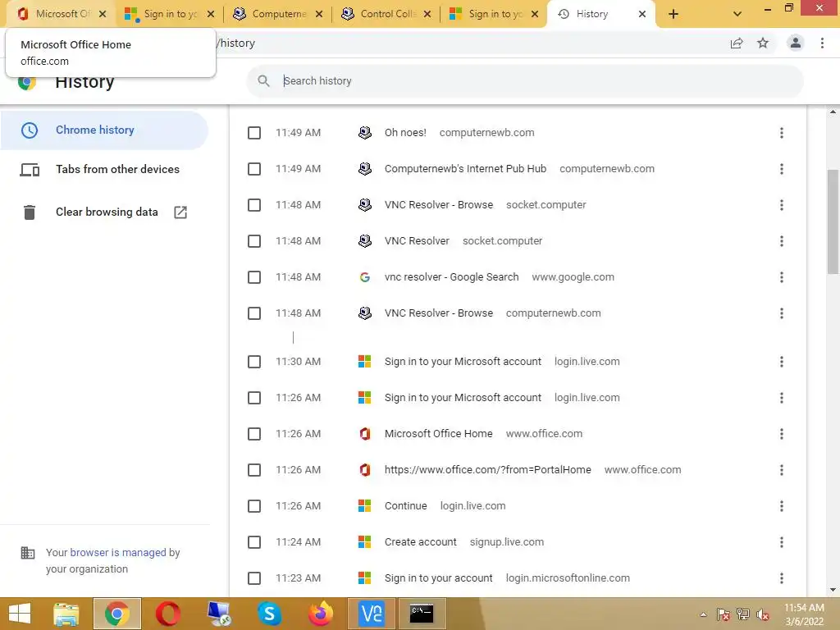
Task: Open more actions for VNC Resolver socket.computer
Action: click(x=782, y=241)
